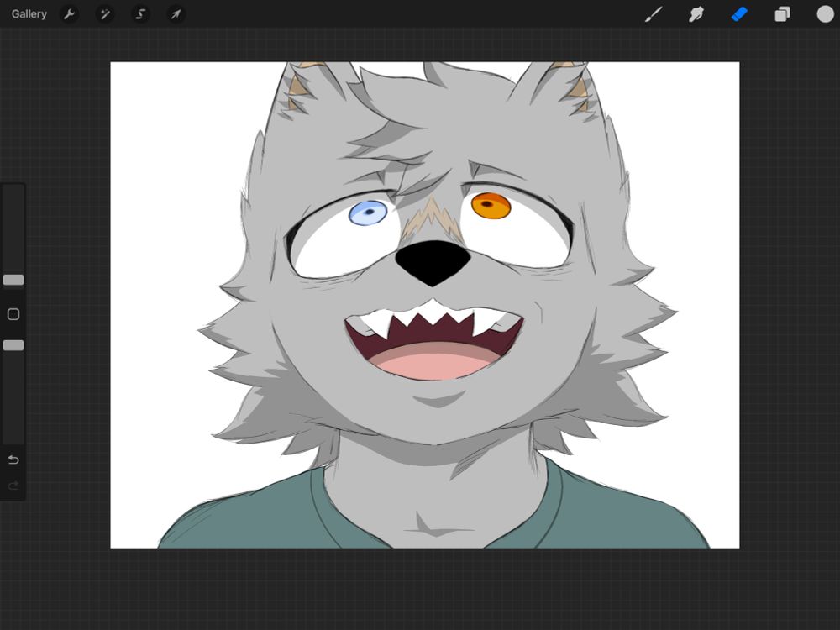Click the brush opacity slider handle
The width and height of the screenshot is (840, 630).
click(x=13, y=345)
